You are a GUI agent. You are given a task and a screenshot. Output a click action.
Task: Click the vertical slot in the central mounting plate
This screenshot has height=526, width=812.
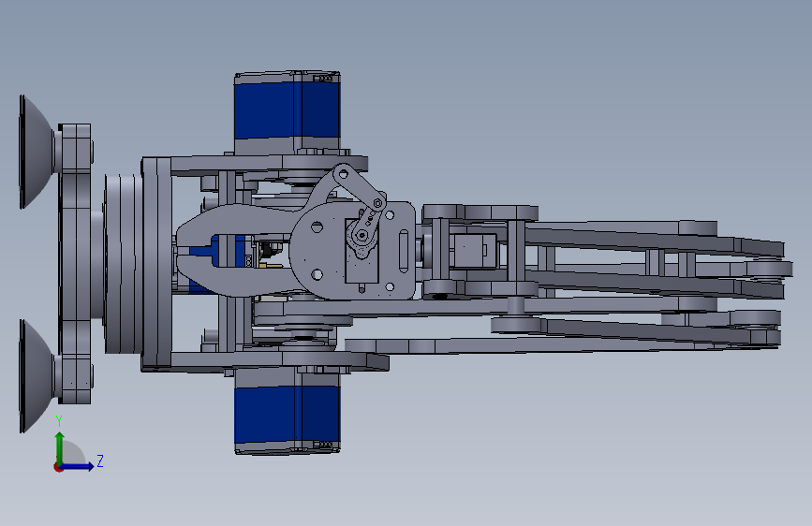[404, 252]
